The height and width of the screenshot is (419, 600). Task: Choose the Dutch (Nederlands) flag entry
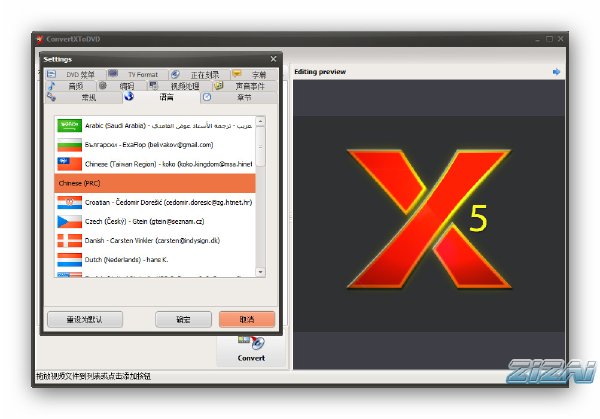click(x=155, y=259)
